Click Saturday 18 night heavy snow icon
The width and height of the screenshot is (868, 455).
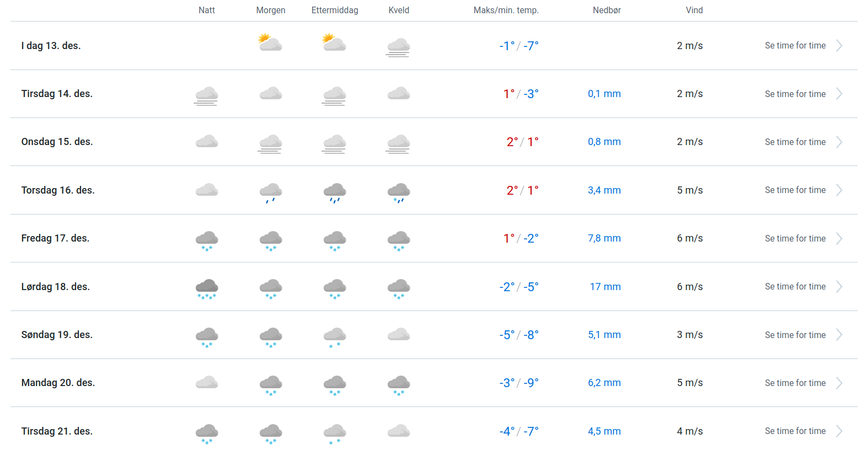(207, 288)
